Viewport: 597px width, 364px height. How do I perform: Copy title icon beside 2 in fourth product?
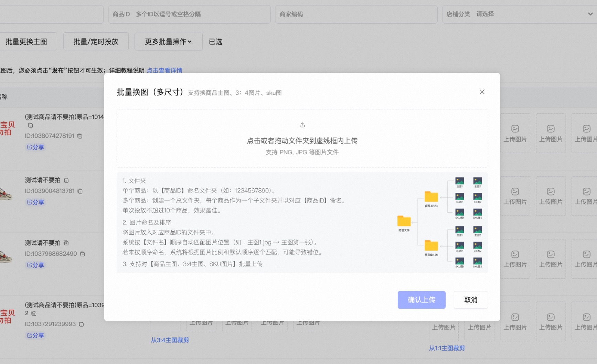coord(34,313)
